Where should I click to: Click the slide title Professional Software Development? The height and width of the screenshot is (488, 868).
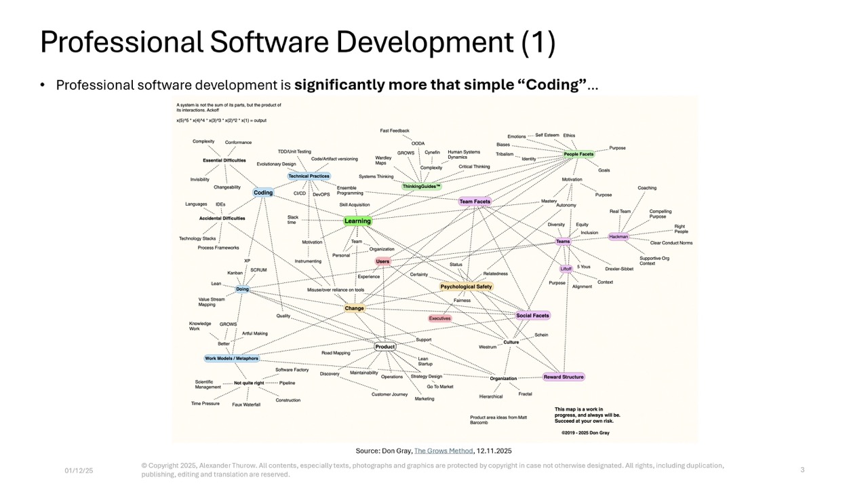click(x=298, y=42)
